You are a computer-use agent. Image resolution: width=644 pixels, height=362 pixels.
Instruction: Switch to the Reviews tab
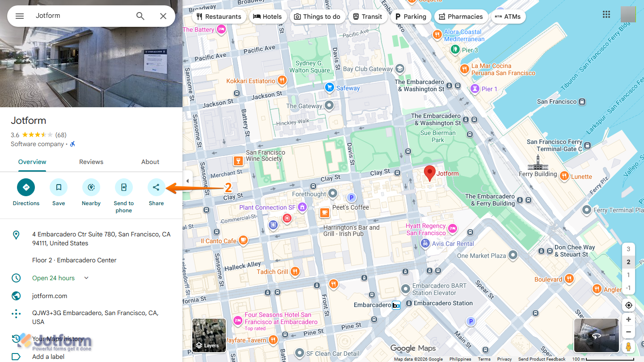(91, 162)
